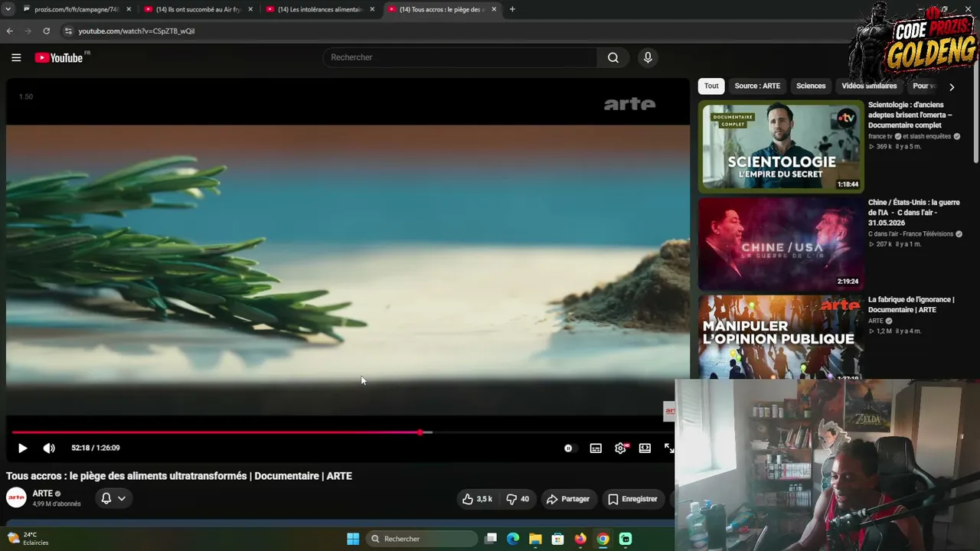
Task: Switch to Chrome on the taskbar
Action: point(603,539)
